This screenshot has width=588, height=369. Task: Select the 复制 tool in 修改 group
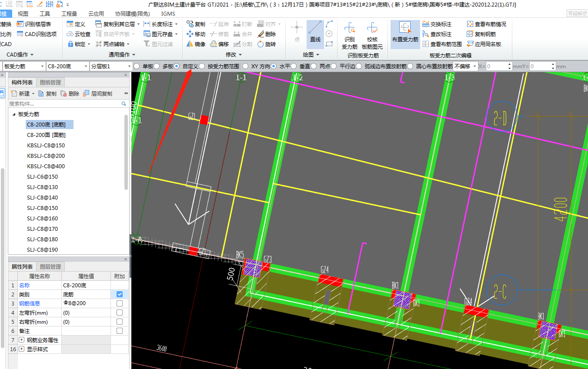pyautogui.click(x=196, y=24)
